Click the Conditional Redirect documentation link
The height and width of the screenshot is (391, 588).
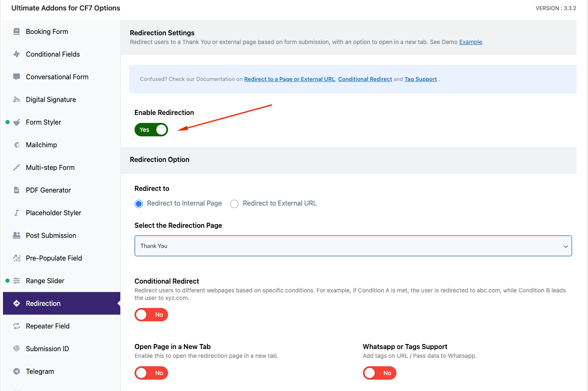(365, 79)
